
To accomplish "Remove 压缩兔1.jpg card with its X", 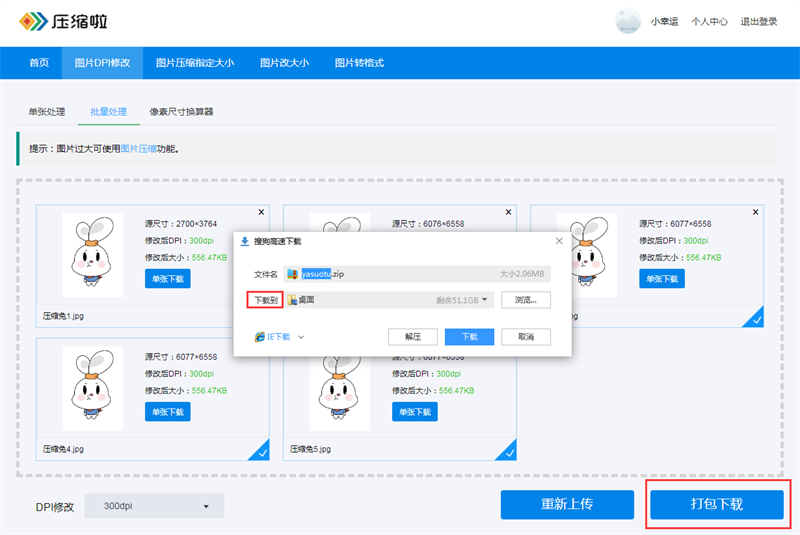I will click(x=261, y=212).
